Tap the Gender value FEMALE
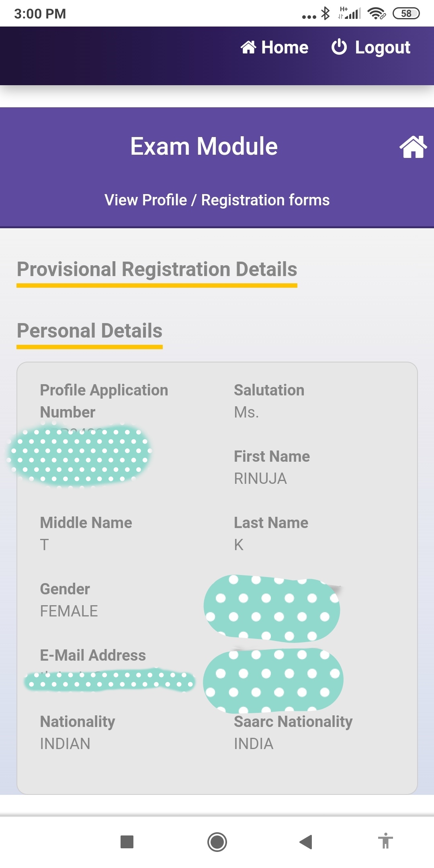Screen dimensions: 434x868 (69, 611)
